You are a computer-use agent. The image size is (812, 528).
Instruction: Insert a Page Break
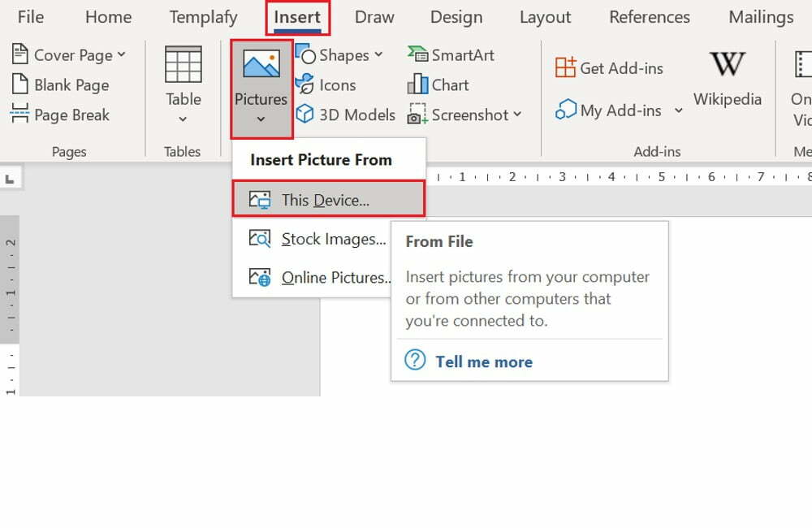pos(60,115)
